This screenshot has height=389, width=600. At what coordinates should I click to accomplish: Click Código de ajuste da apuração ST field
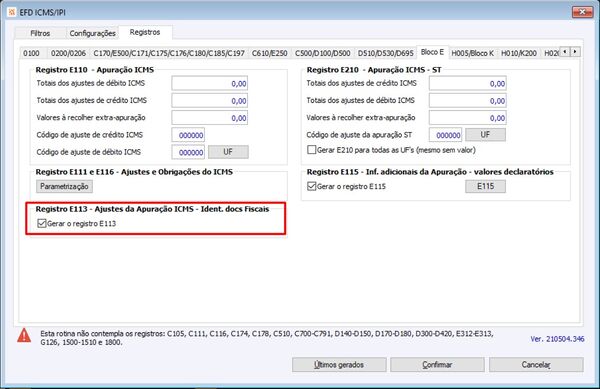pos(445,135)
